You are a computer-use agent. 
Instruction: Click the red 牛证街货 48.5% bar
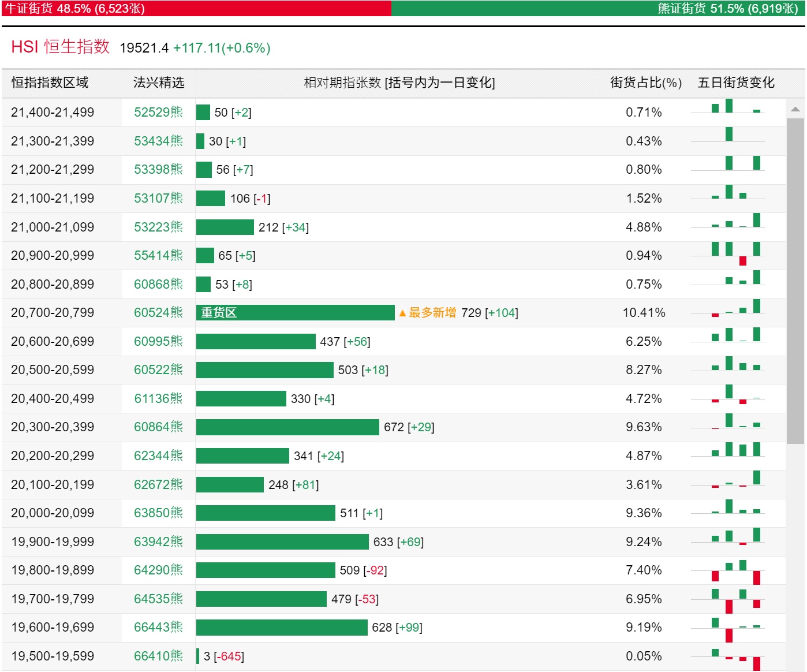point(196,9)
